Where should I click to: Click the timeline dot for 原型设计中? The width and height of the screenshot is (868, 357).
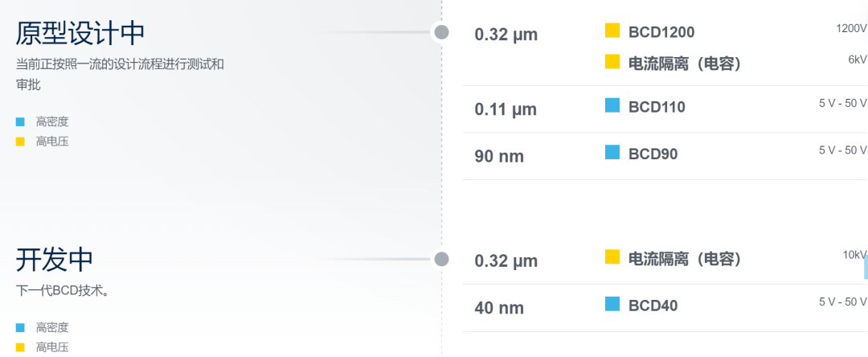441,32
